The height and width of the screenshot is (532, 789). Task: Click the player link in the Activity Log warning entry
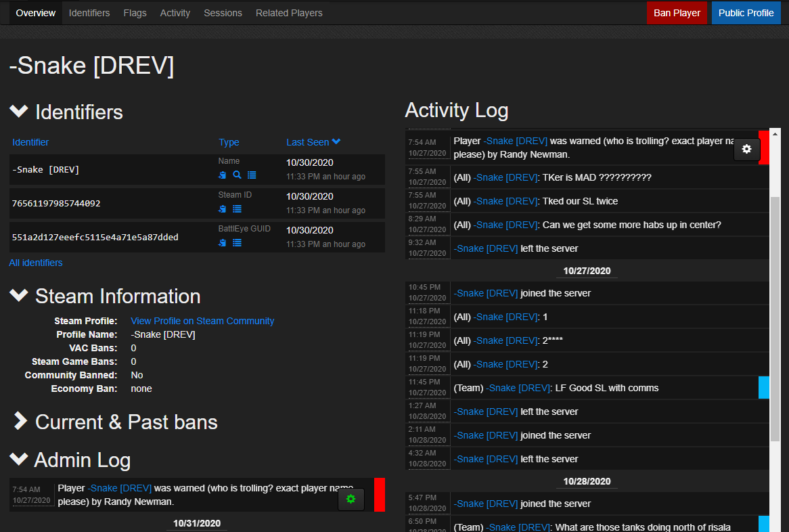515,141
